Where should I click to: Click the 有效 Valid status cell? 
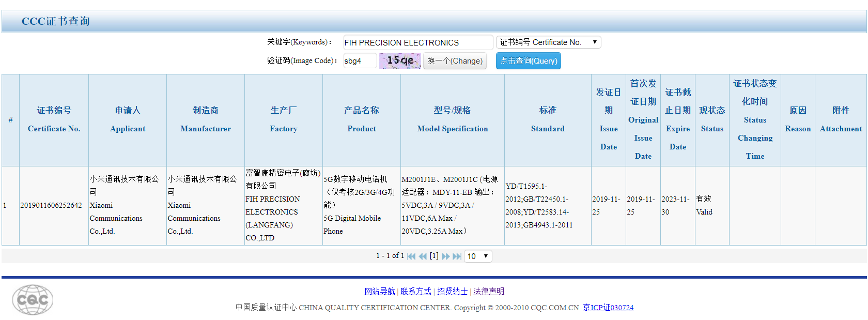pos(712,206)
